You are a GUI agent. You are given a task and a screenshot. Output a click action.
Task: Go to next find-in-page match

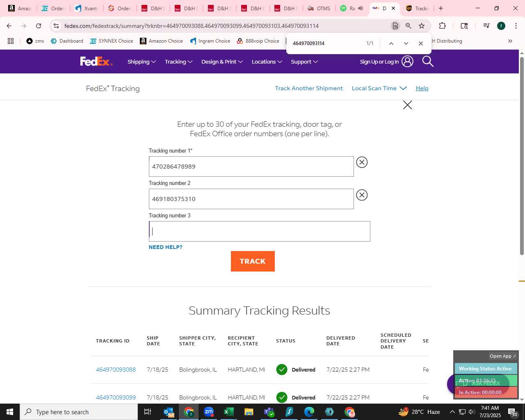[x=406, y=43]
